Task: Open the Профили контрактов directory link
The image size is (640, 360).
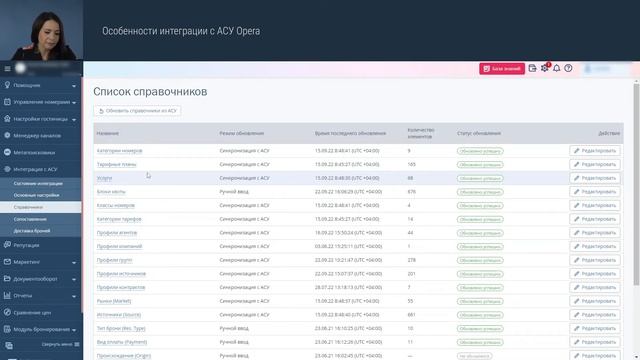Action: (120, 287)
